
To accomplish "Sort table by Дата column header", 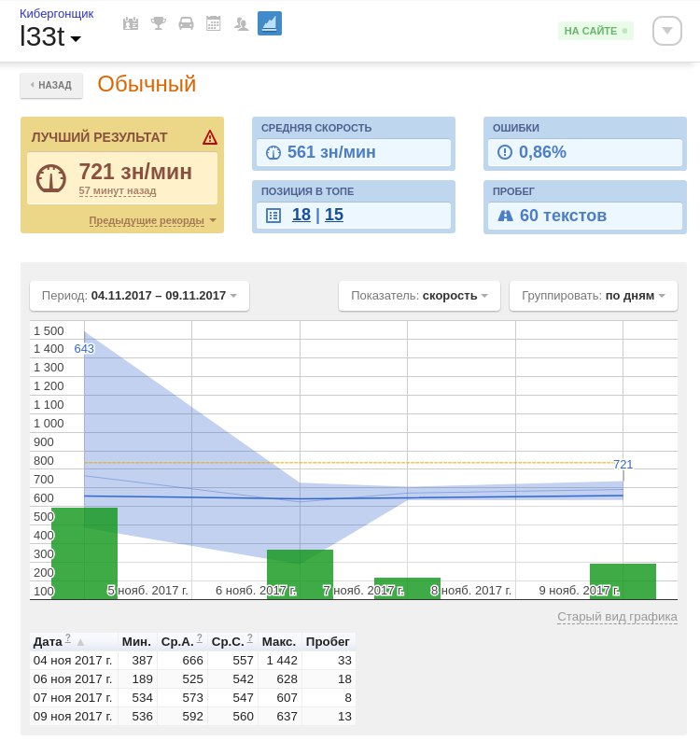I will coord(48,642).
